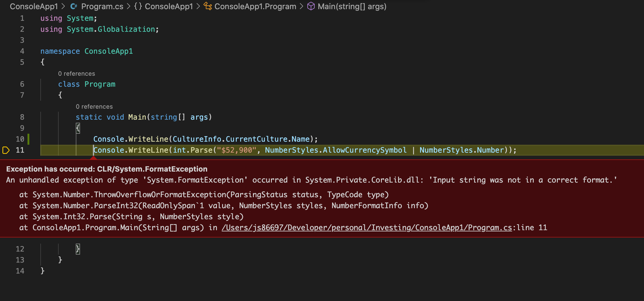Expand the chevron after ConsoleApp1 breadcrumb
The image size is (644, 301).
click(x=198, y=6)
